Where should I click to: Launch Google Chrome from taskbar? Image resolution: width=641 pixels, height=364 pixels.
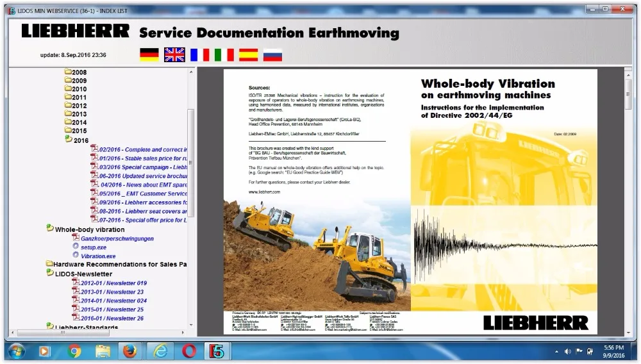[x=74, y=351]
